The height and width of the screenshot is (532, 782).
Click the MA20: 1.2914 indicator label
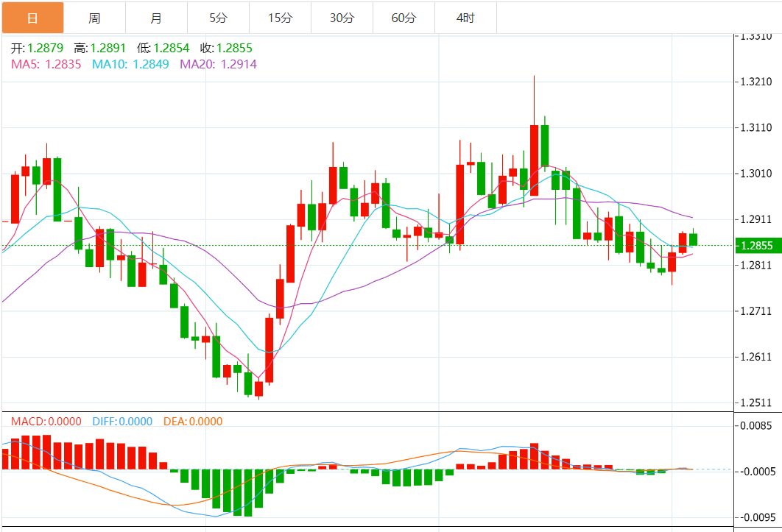(x=219, y=64)
